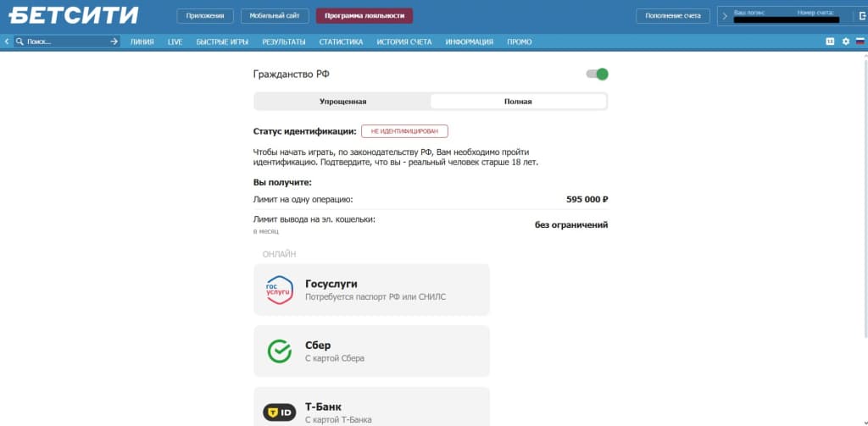Click the magnifier icon in the search box
Image resolution: width=868 pixels, height=426 pixels.
[x=20, y=41]
